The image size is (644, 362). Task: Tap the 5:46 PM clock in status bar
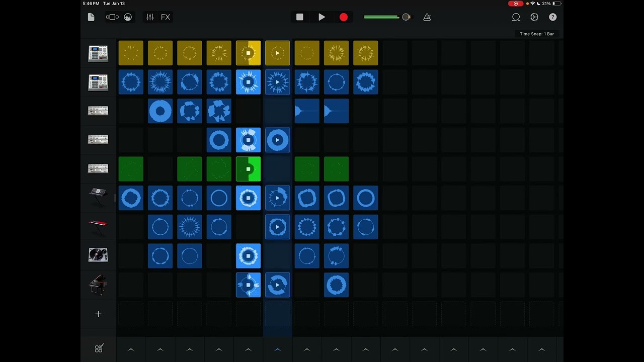coord(91,4)
